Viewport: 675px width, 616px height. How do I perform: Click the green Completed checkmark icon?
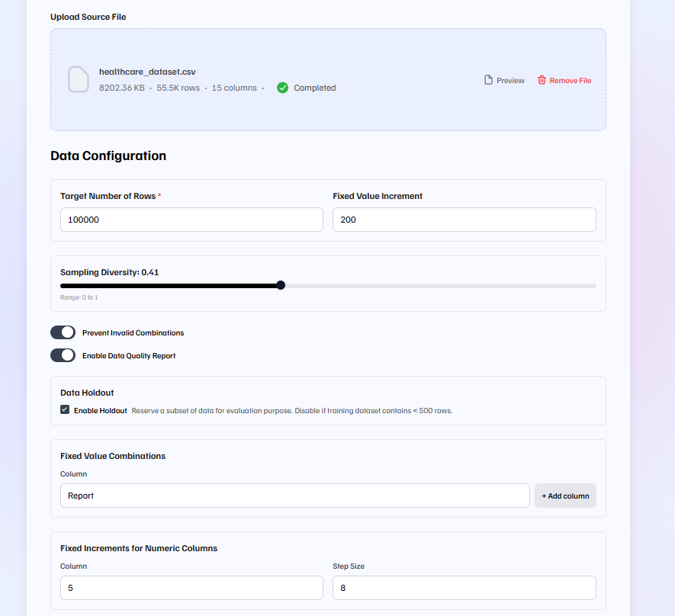pos(283,88)
